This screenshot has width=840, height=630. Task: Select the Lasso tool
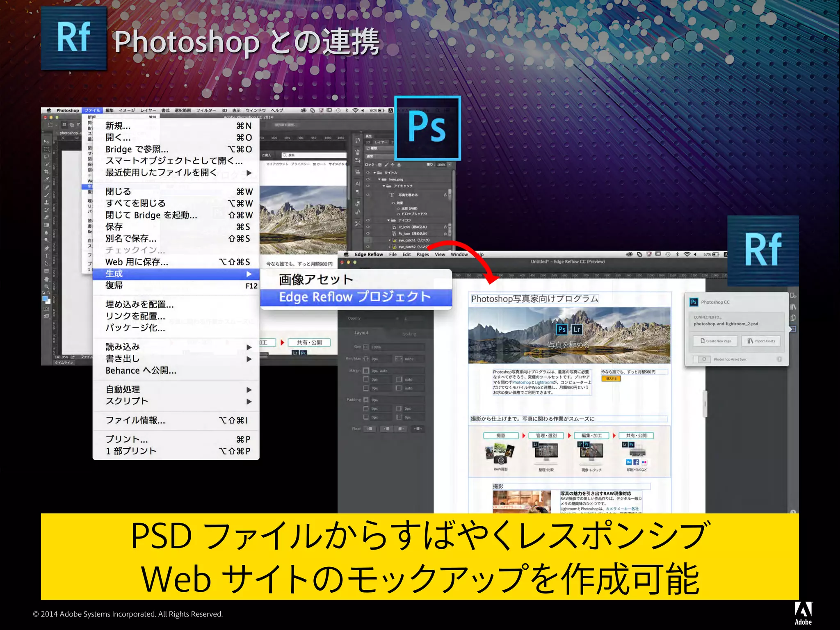(x=46, y=156)
